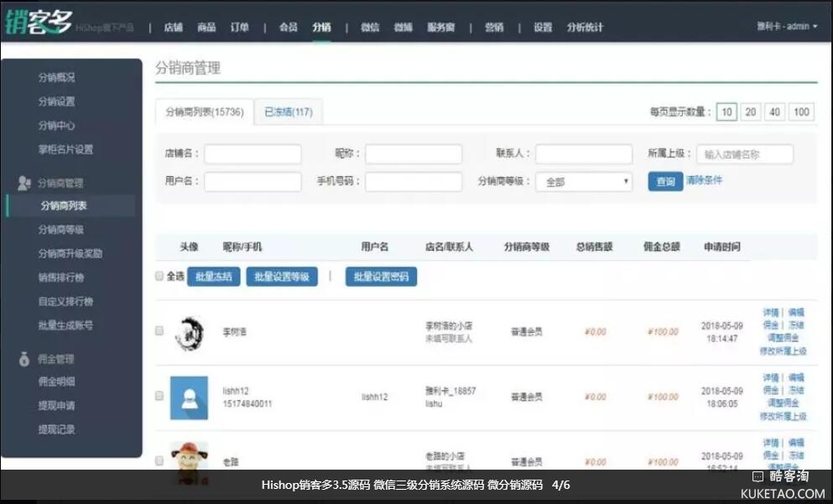Viewport: 833px width, 504px height.
Task: Click 批量设置密码 button
Action: point(381,277)
